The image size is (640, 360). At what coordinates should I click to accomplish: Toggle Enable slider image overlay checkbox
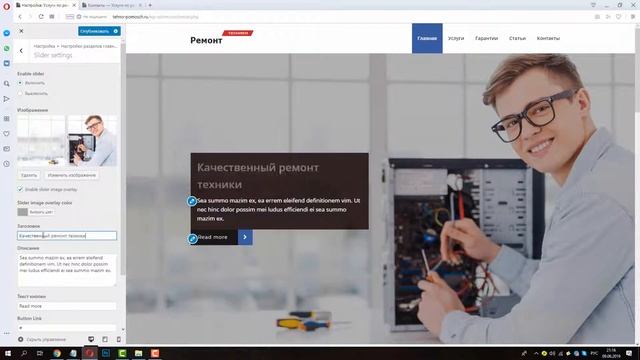(20, 189)
